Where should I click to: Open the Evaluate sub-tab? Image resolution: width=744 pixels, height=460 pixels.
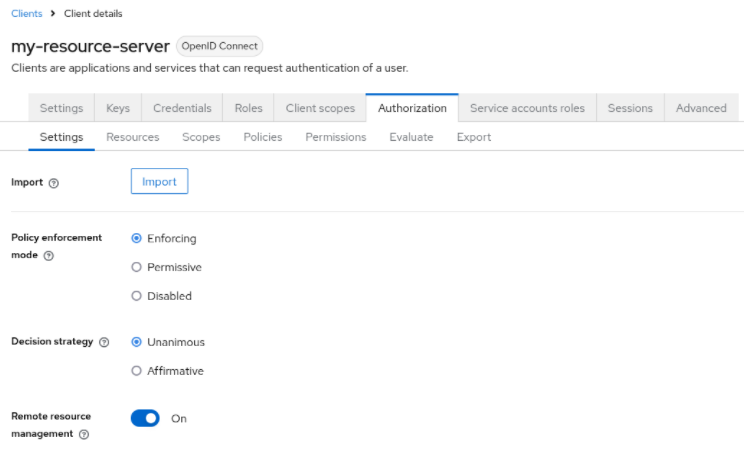click(x=411, y=137)
